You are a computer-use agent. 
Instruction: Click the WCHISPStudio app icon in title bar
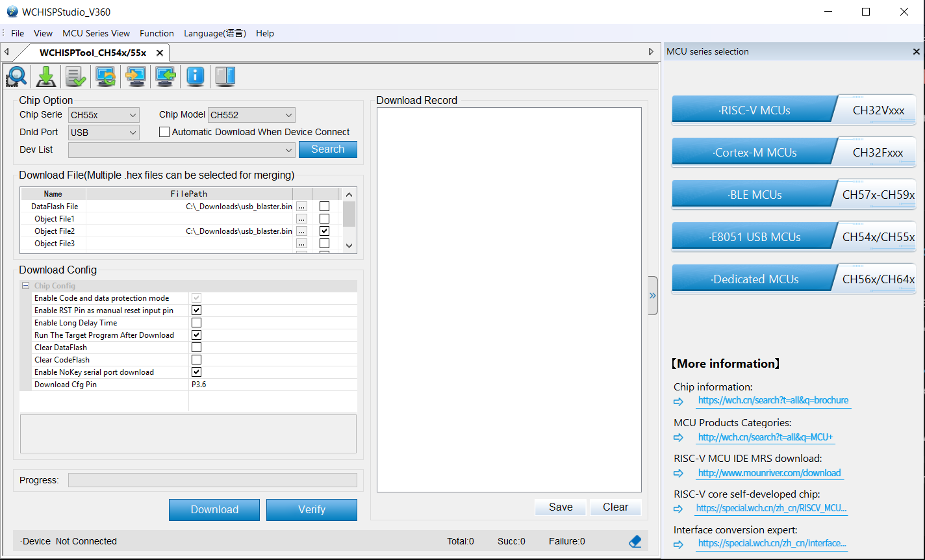12,12
